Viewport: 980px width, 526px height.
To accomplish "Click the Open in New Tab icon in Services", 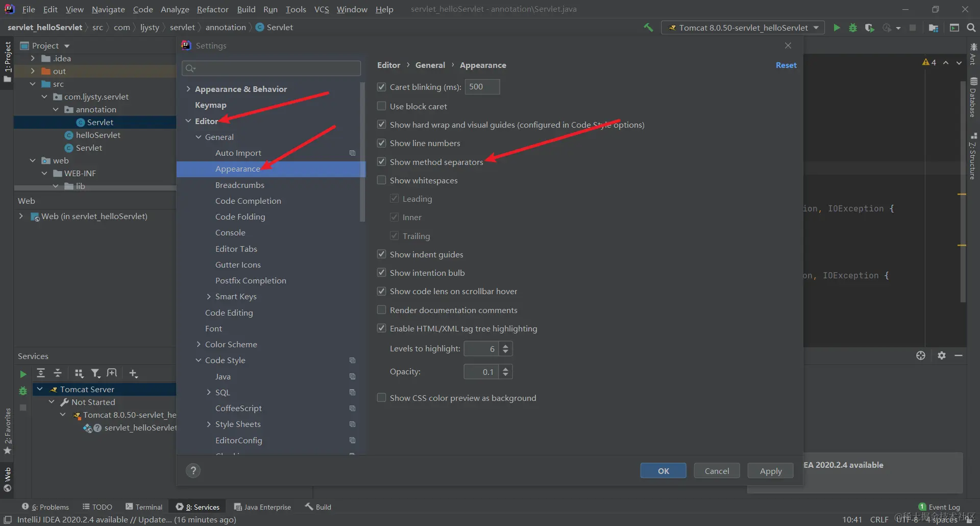I will (x=112, y=373).
